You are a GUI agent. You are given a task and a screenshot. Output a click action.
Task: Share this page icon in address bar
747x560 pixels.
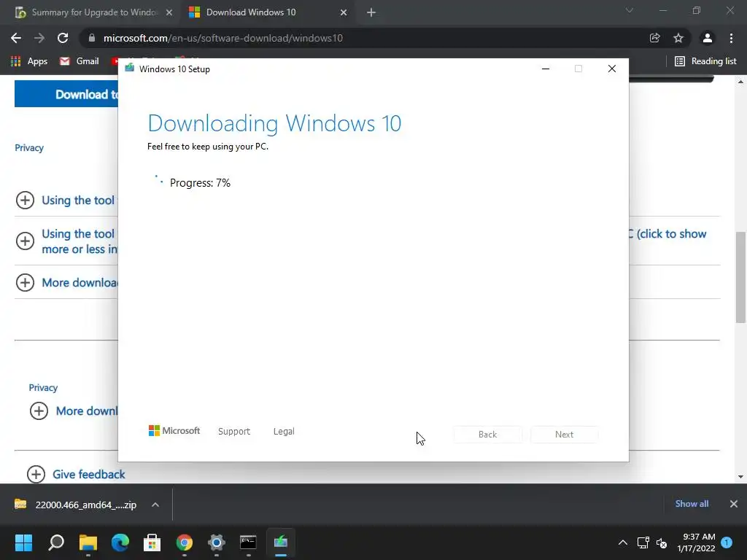tap(654, 38)
